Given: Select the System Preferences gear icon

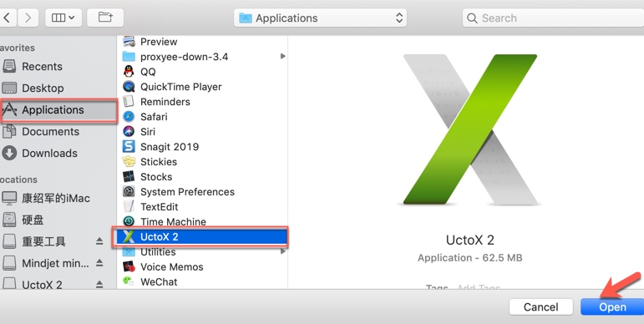Looking at the screenshot, I should point(129,191).
